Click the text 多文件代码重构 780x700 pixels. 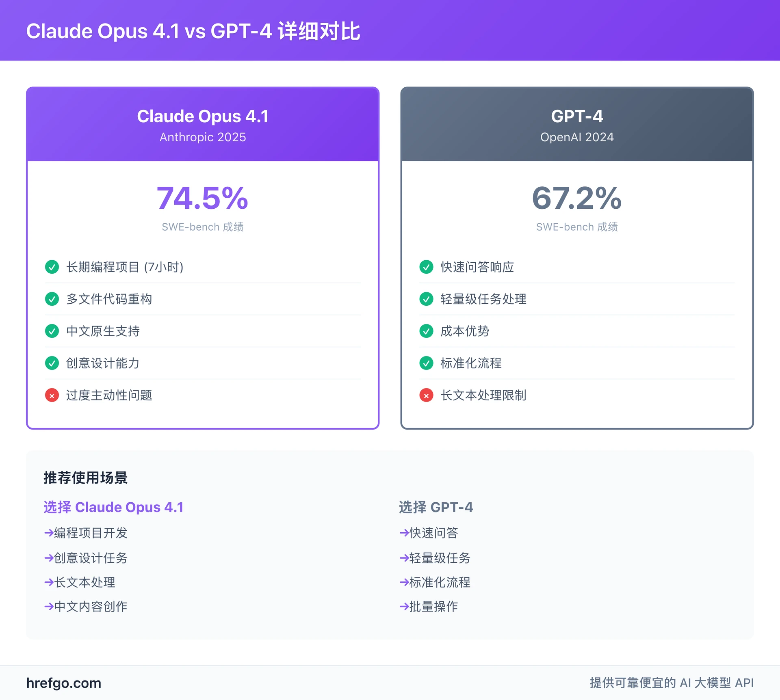109,299
